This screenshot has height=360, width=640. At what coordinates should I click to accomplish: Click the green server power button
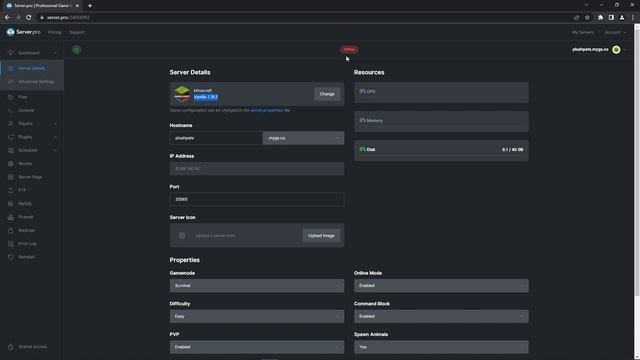coord(76,50)
